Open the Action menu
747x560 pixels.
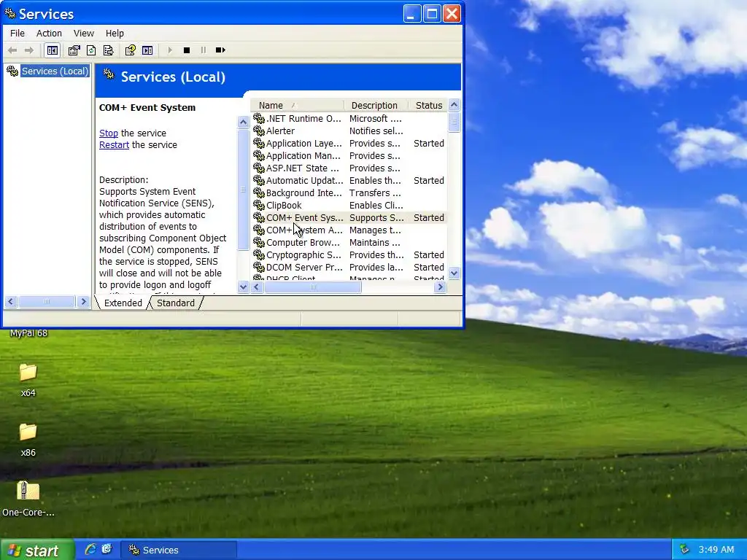[x=49, y=34]
